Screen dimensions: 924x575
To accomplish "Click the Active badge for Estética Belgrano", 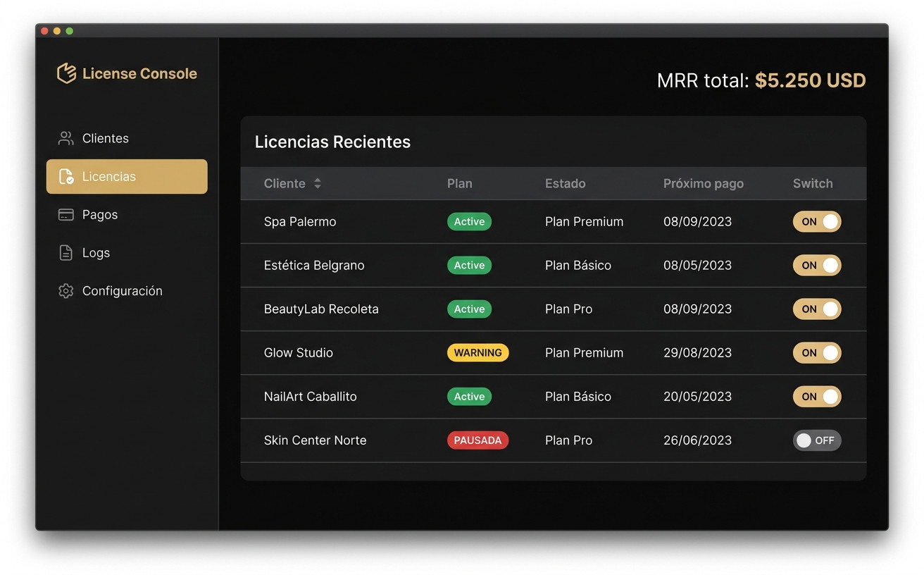I will pyautogui.click(x=469, y=265).
